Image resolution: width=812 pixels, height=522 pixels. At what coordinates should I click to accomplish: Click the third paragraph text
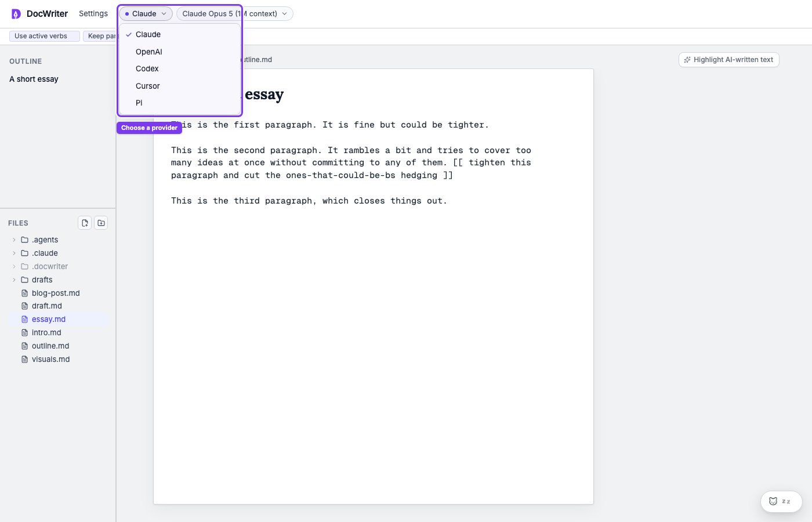[x=309, y=201]
